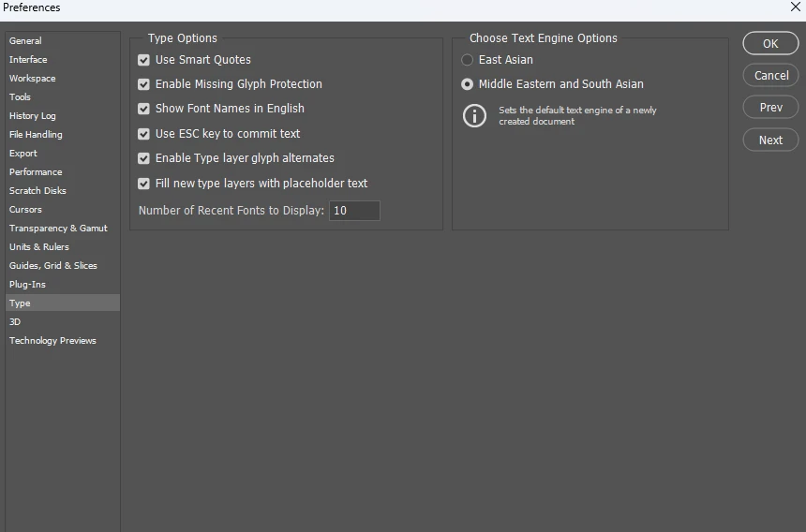This screenshot has height=532, width=806.
Task: Open the Scratch Disks preferences category
Action: 63,190
